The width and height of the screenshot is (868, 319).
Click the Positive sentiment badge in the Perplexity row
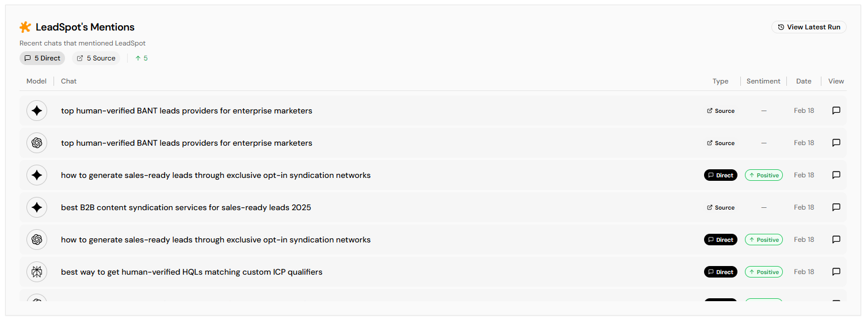(763, 272)
